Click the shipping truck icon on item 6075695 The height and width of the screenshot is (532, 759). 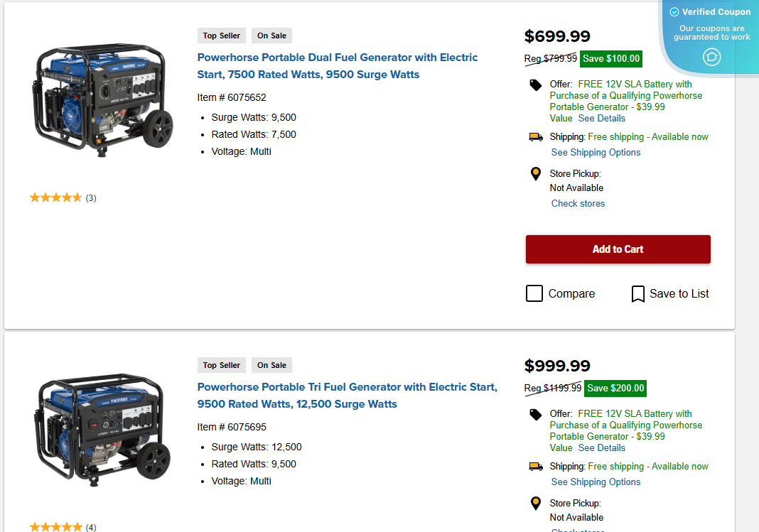coord(536,466)
